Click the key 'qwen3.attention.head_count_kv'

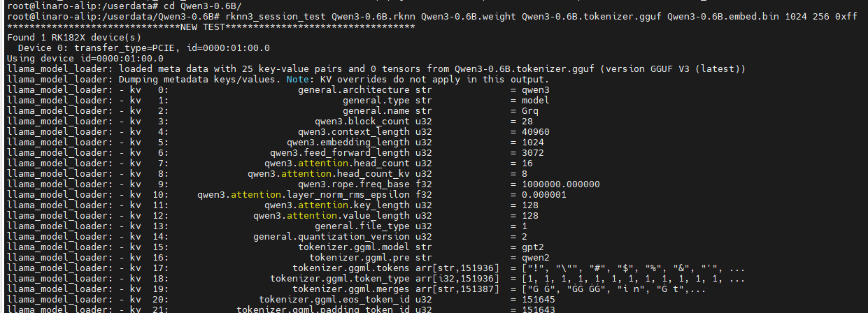[x=329, y=173]
